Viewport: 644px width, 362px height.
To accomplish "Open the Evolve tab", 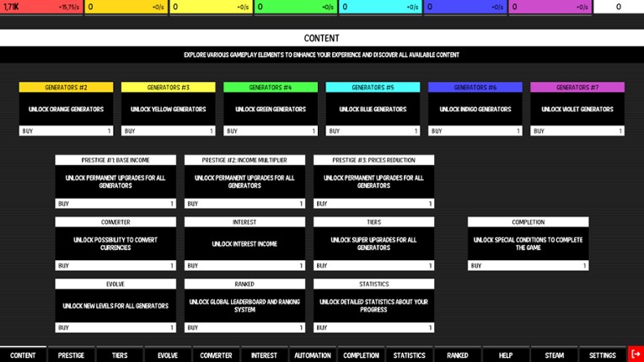I will click(168, 355).
